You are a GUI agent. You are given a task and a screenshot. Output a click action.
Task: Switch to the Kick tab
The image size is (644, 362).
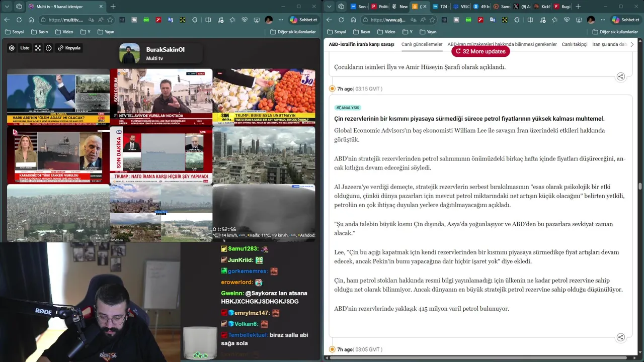click(542, 7)
